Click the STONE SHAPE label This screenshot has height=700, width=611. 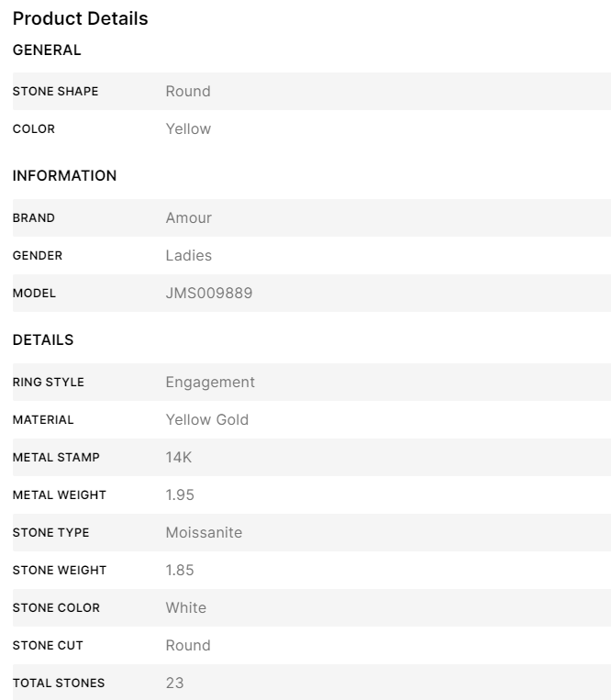[x=55, y=91]
